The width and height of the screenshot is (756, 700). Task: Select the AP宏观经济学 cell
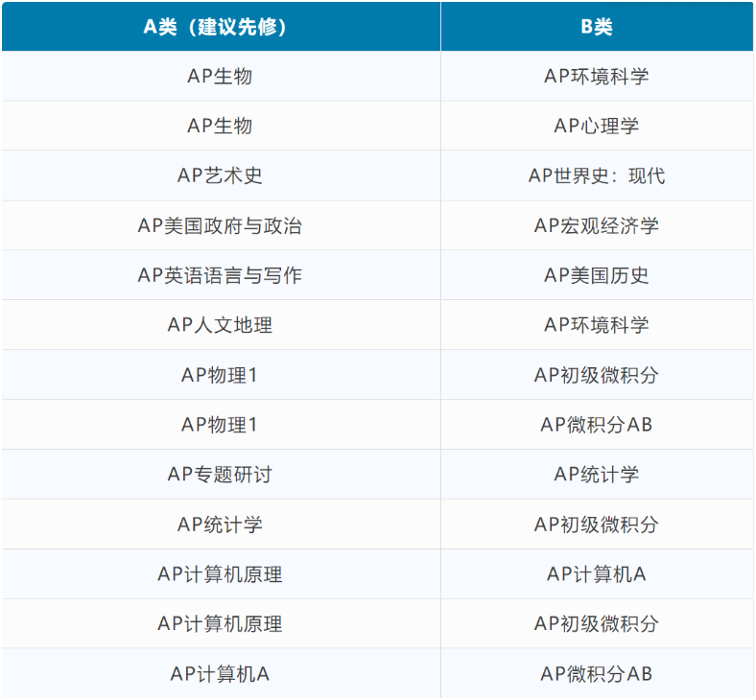(x=597, y=225)
